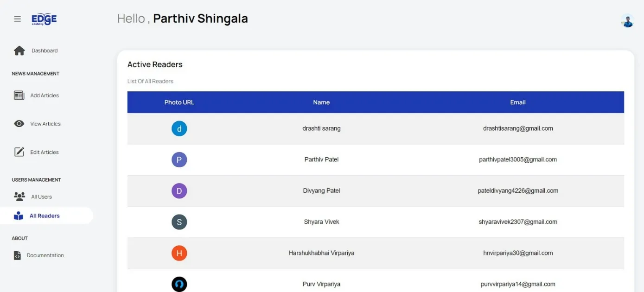Click Purv Virpariya's black profile photo
This screenshot has height=292, width=644.
[x=179, y=284]
